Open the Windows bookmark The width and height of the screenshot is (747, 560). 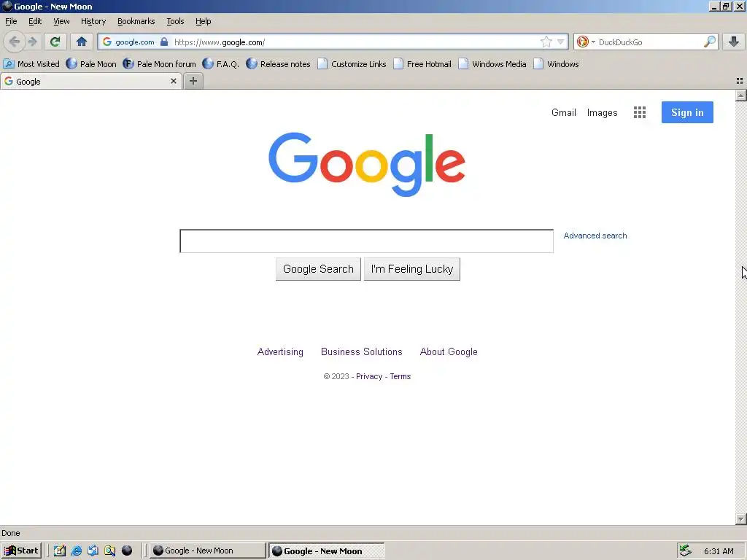pyautogui.click(x=557, y=64)
